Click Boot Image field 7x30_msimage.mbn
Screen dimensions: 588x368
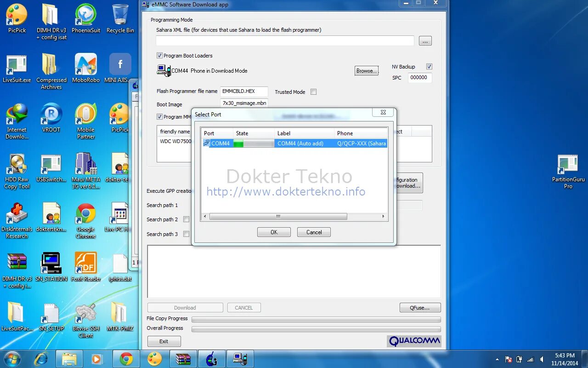244,103
